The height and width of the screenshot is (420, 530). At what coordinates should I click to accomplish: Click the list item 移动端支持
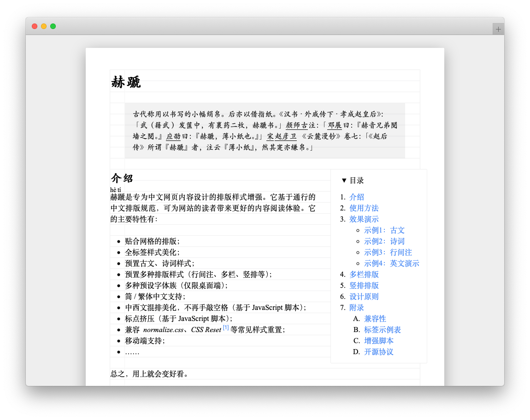pos(145,341)
